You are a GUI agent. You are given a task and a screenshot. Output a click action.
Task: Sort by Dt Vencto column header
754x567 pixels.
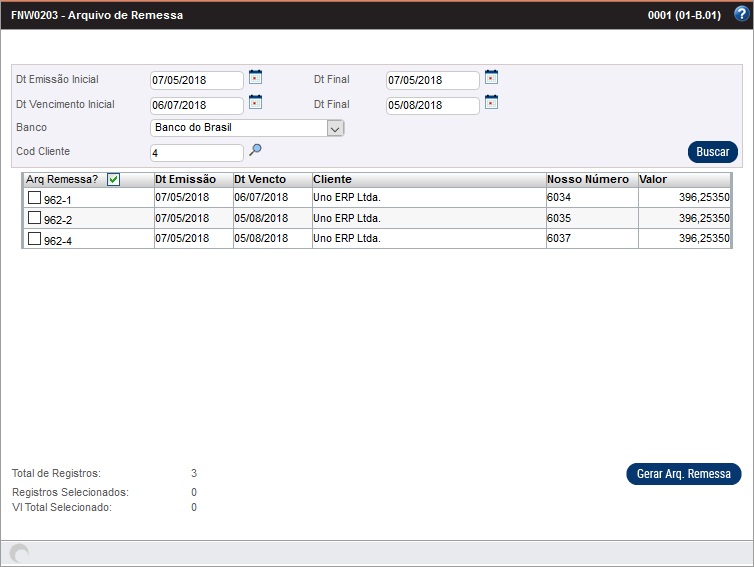(x=260, y=179)
